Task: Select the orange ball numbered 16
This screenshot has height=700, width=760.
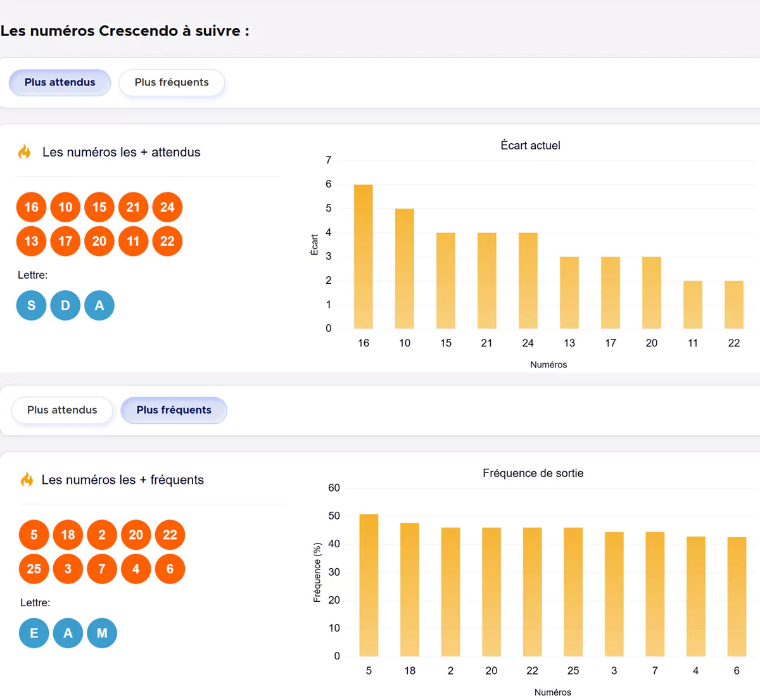Action: click(31, 207)
